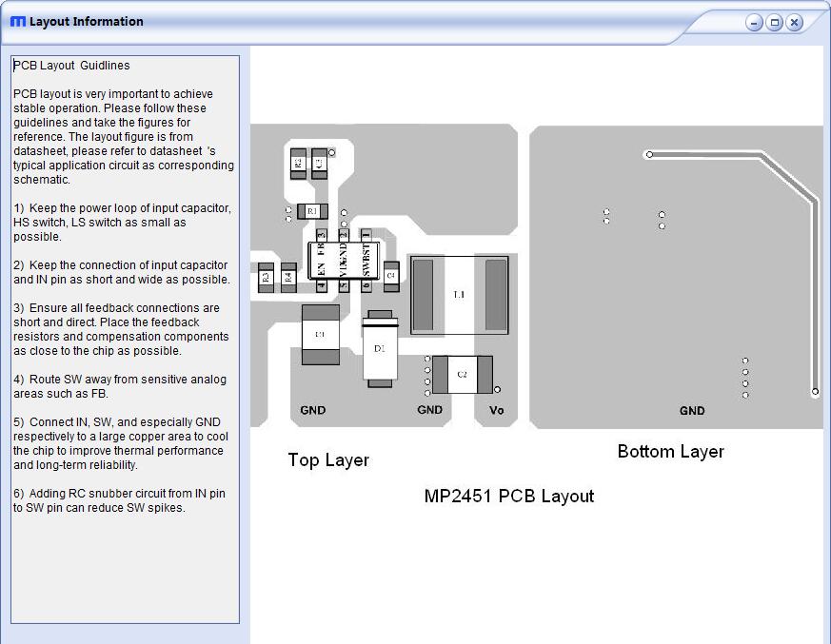Screen dimensions: 831x644
Task: Select the MP2451 PCB Layout title text
Action: pyautogui.click(x=509, y=496)
